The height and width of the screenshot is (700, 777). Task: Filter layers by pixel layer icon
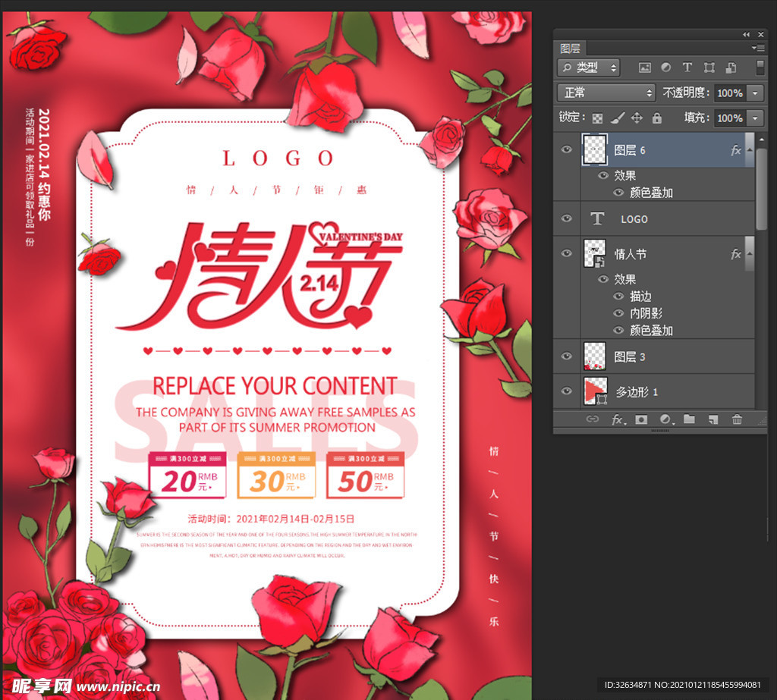(645, 67)
